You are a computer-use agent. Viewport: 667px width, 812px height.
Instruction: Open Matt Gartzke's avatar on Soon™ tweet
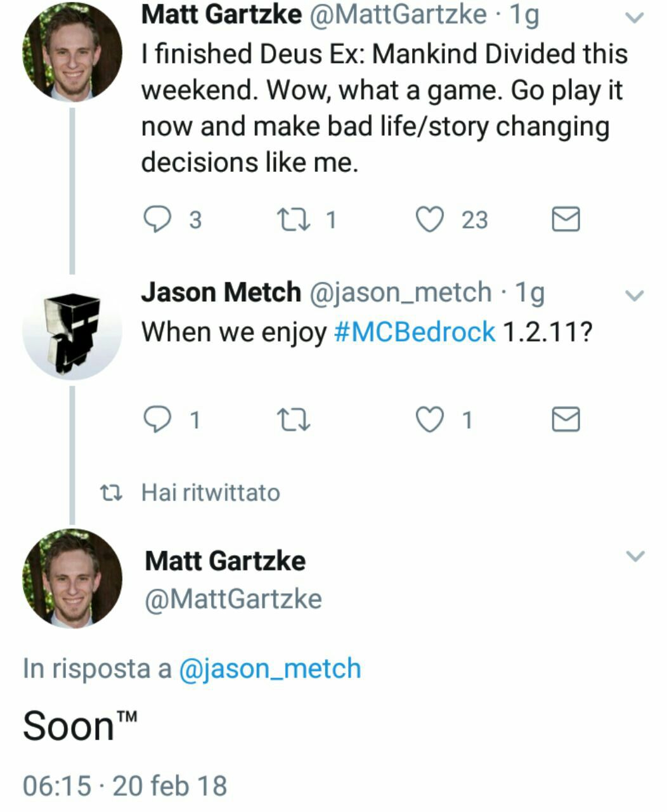[72, 579]
